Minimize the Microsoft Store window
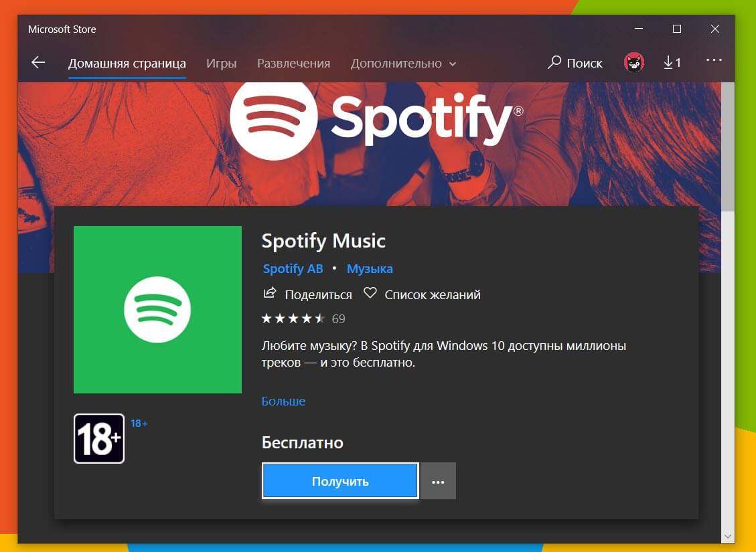This screenshot has height=552, width=756. point(639,29)
